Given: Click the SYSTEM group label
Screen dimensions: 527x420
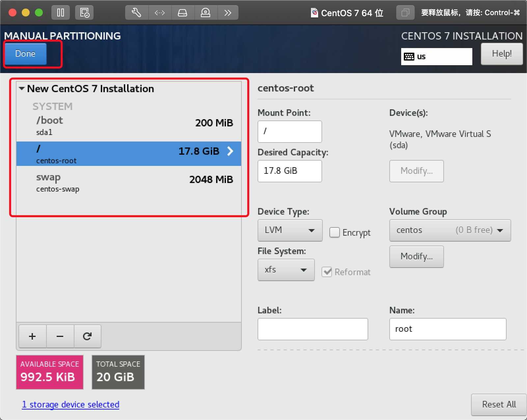Looking at the screenshot, I should 52,106.
